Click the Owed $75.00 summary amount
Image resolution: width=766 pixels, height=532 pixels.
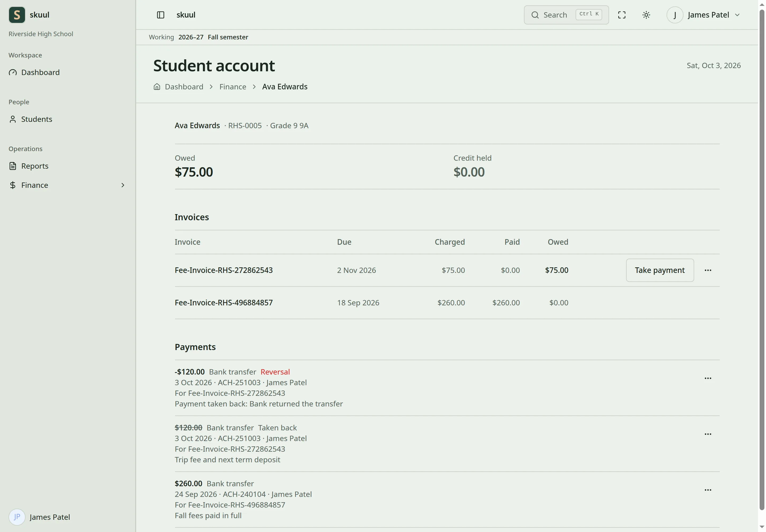tap(194, 172)
